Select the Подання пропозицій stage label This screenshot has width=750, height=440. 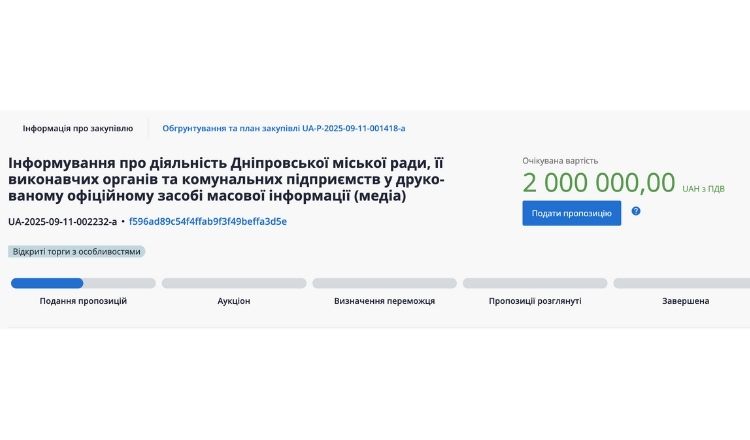83,301
